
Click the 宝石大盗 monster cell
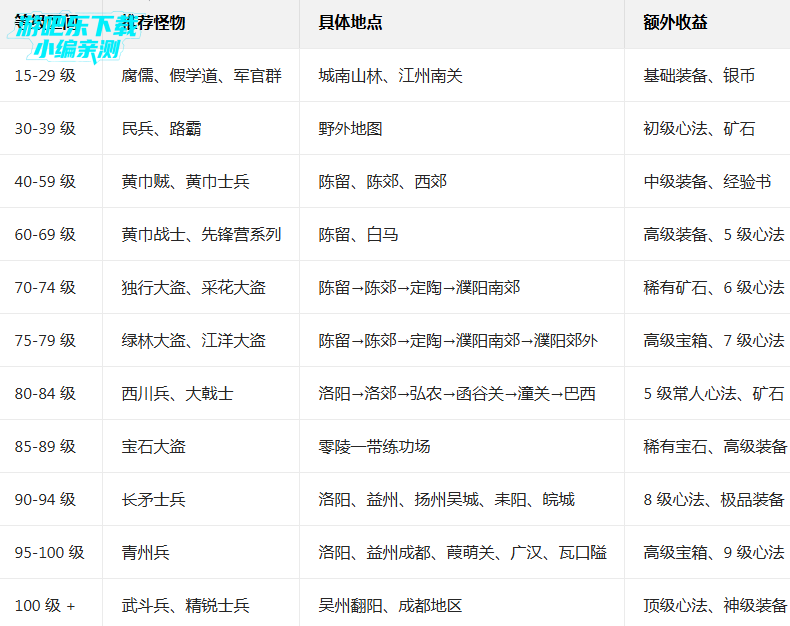pos(153,447)
